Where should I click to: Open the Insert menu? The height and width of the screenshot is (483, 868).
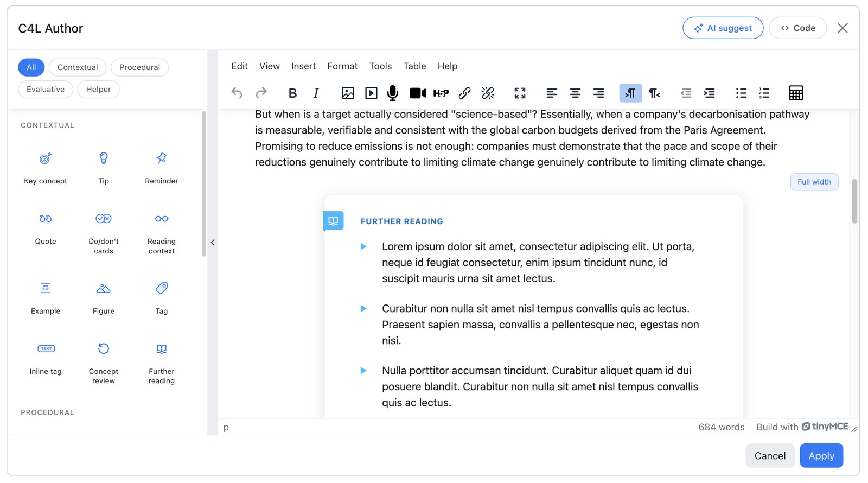tap(303, 66)
